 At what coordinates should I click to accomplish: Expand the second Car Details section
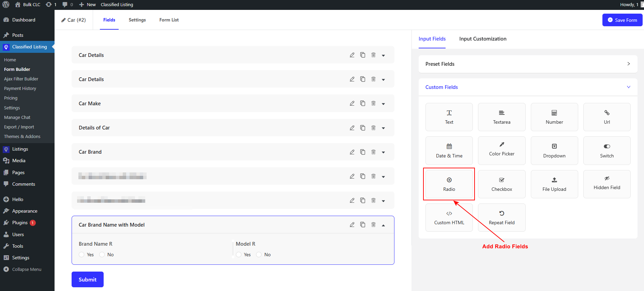click(383, 79)
